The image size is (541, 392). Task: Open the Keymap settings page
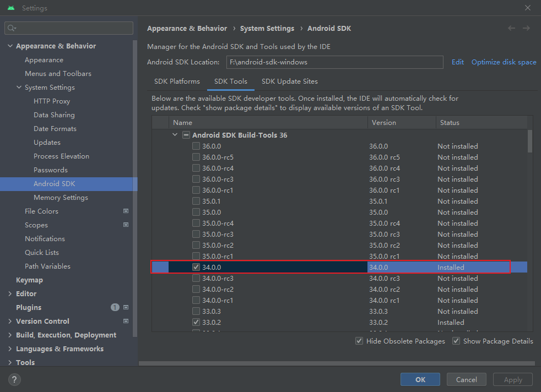coord(29,280)
